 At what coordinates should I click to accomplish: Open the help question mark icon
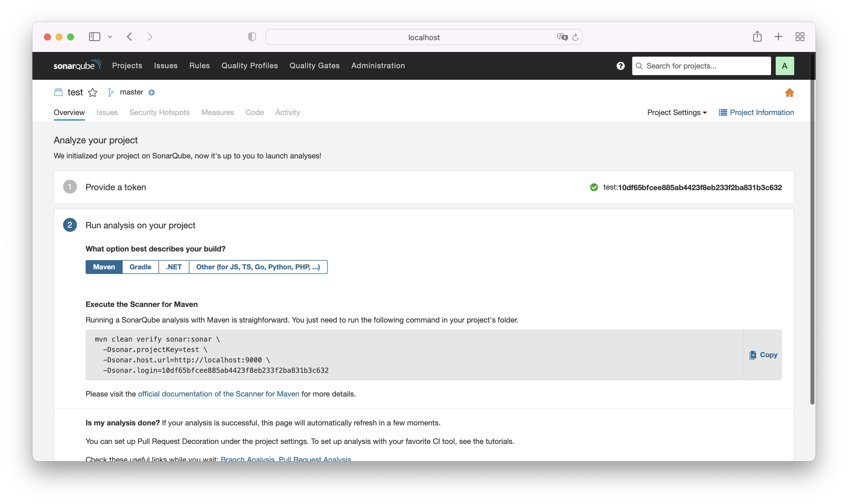(620, 66)
